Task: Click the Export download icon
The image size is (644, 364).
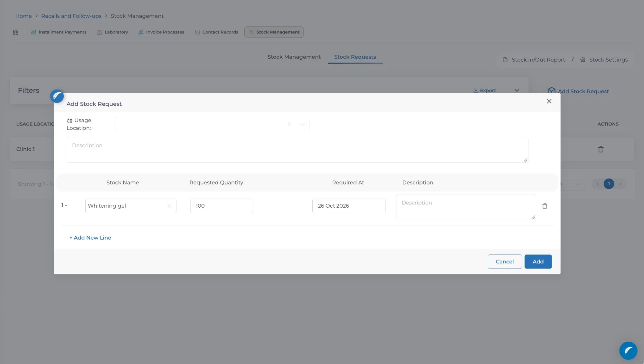Action: pos(476,90)
